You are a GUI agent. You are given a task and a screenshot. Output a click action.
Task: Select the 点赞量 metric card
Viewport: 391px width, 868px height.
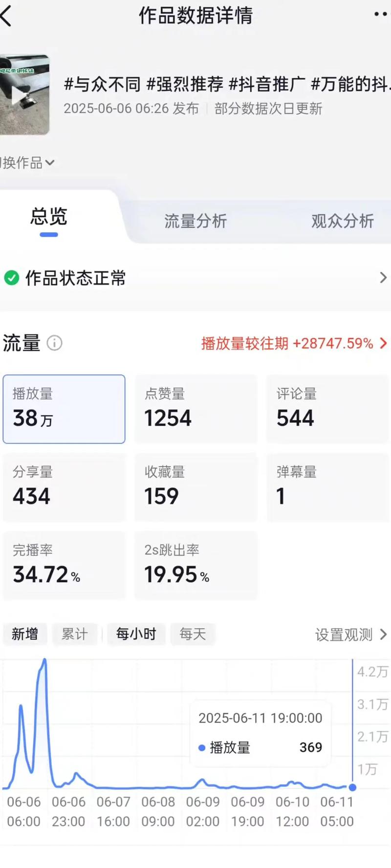195,408
